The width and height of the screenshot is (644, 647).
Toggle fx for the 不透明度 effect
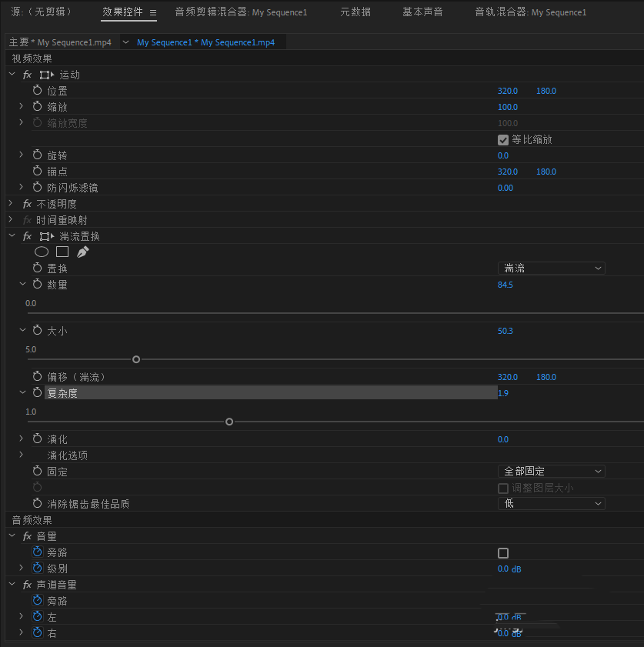point(27,204)
